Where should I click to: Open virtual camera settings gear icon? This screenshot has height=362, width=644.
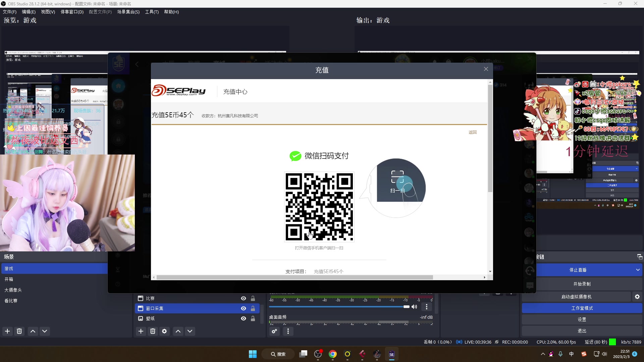(x=637, y=297)
